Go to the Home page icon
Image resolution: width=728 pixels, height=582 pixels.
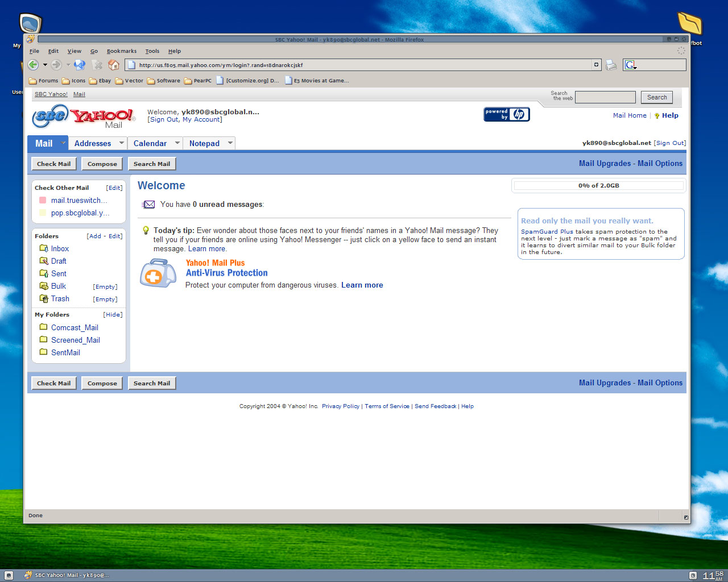point(114,65)
